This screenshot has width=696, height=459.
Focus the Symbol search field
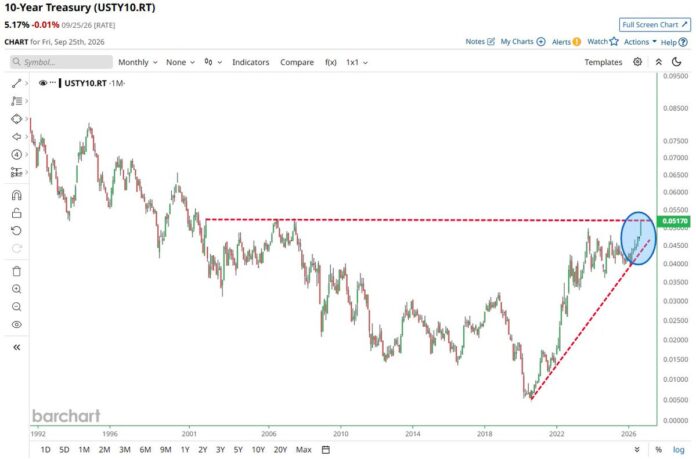coord(61,62)
